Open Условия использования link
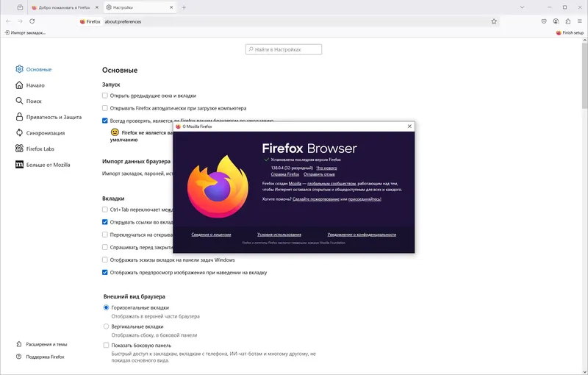 click(x=279, y=235)
